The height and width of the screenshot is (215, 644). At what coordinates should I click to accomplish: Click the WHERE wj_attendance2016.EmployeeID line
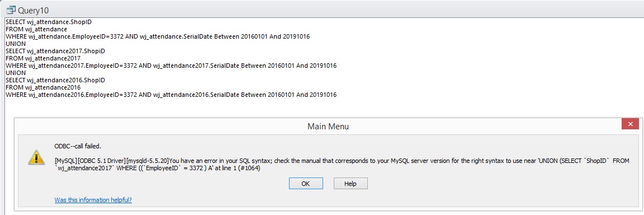coord(171,95)
